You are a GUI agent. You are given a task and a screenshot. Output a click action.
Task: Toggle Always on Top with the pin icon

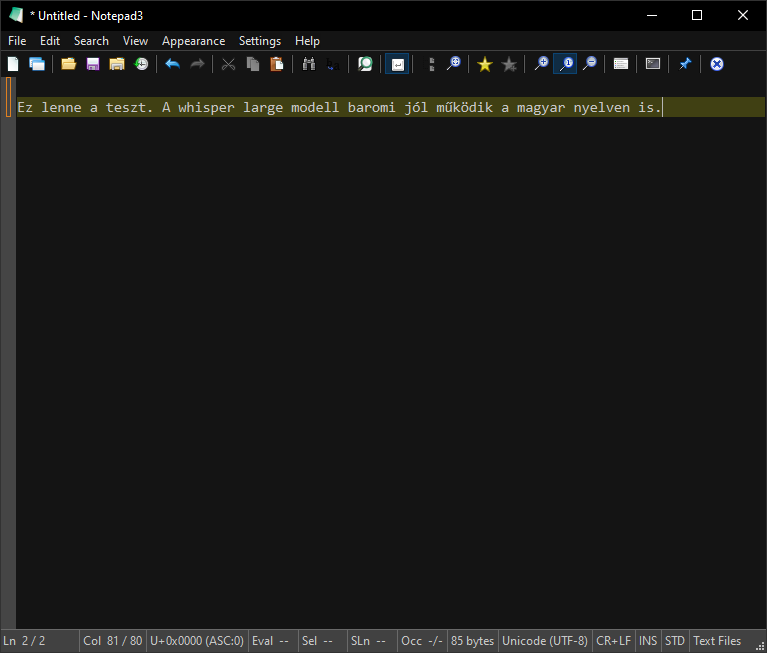coord(685,64)
